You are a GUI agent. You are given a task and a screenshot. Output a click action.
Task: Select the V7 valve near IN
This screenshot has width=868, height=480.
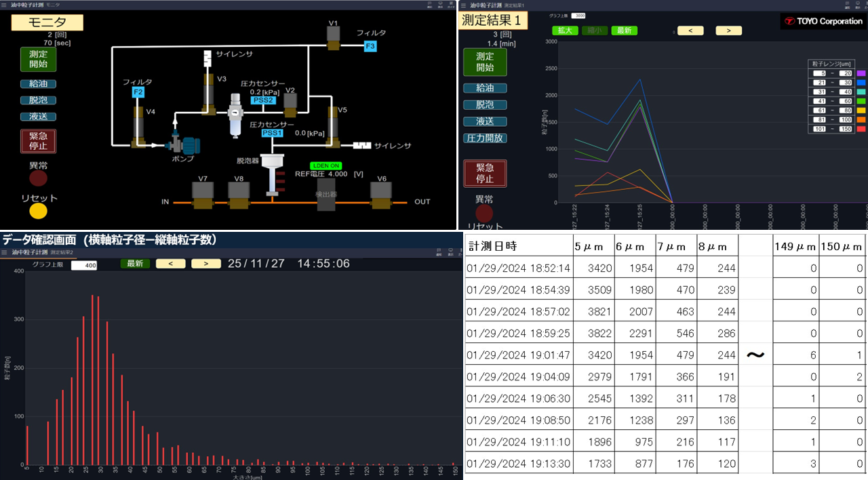[203, 196]
